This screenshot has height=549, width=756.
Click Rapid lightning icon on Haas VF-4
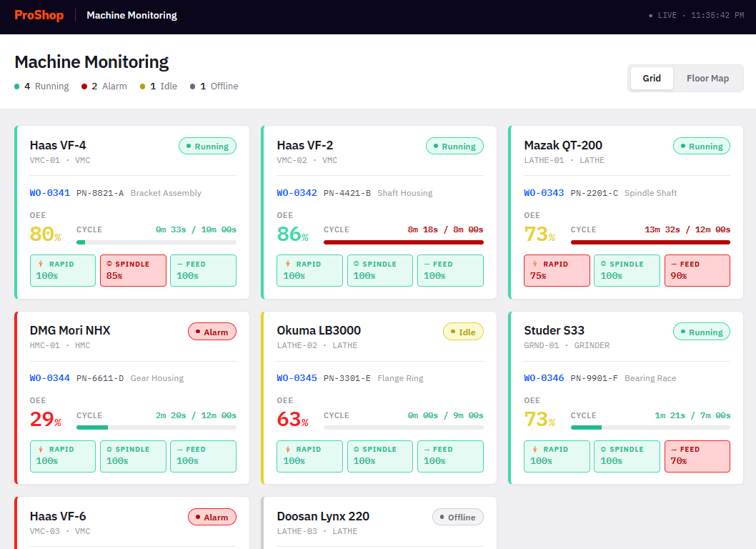41,264
